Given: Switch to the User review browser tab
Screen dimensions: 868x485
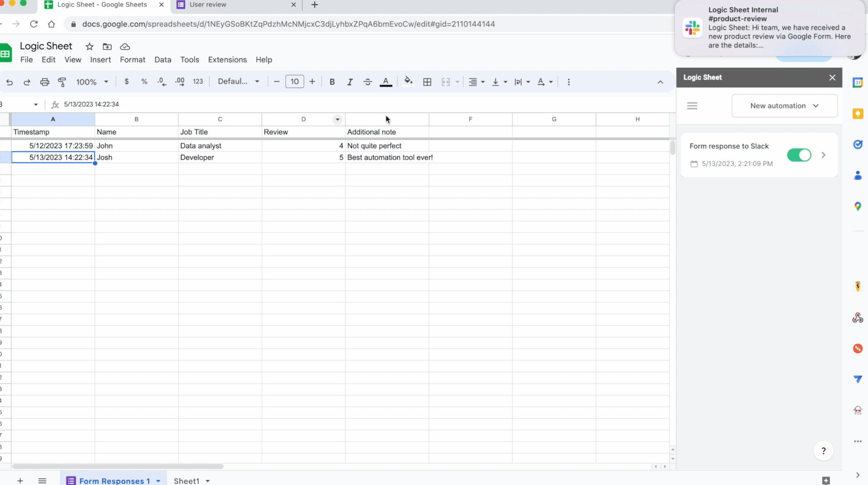Looking at the screenshot, I should coord(207,5).
